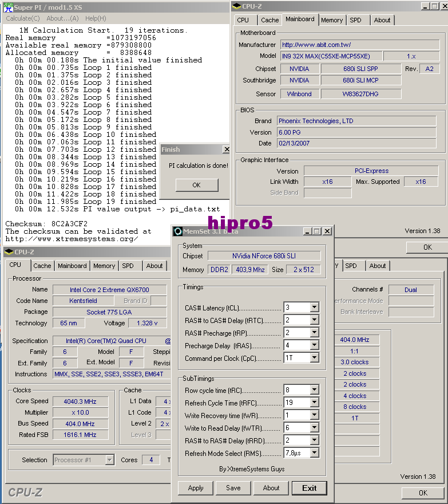Open the Command per Clock dropdown
Viewport: 448px width, 504px height.
coord(315,357)
